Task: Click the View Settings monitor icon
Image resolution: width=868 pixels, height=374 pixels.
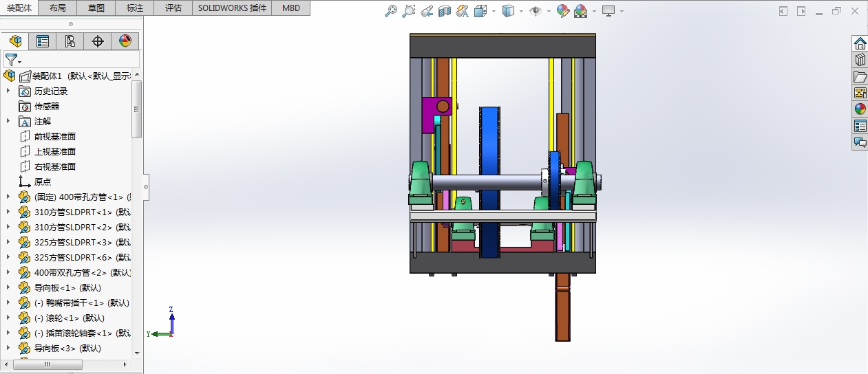Action: pos(608,11)
